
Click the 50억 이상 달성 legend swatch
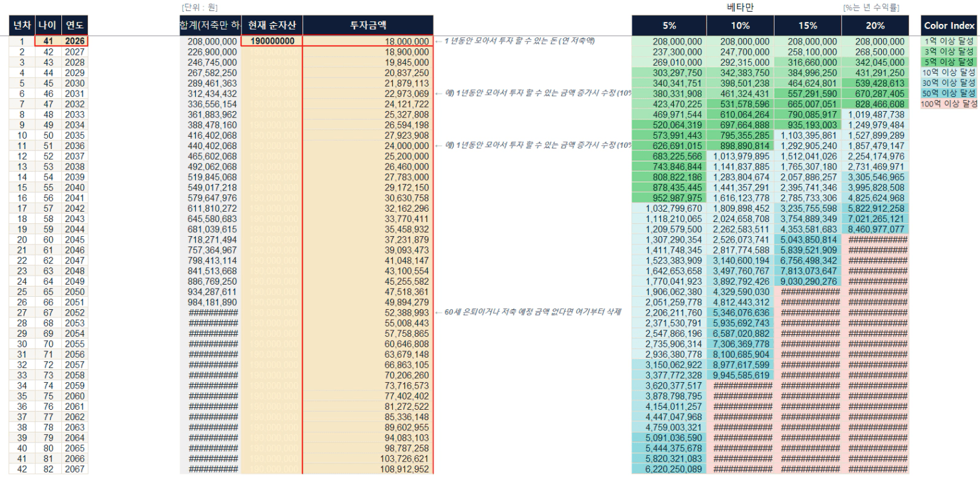click(950, 93)
